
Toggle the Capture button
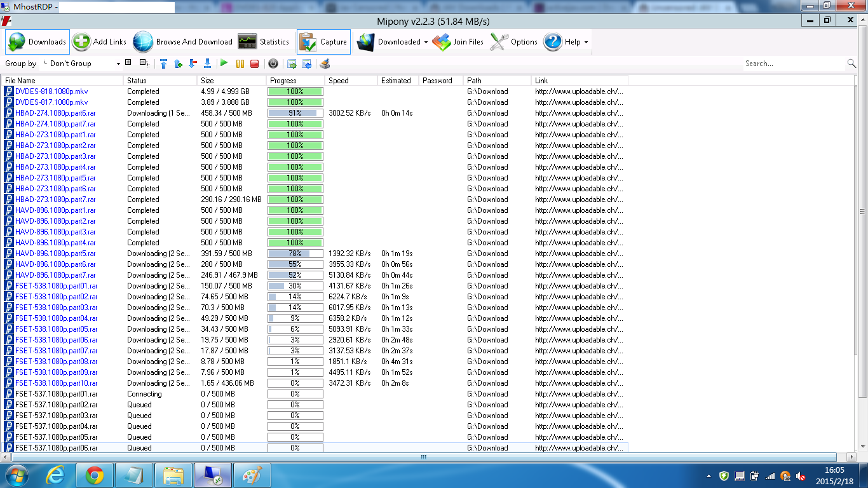click(323, 42)
